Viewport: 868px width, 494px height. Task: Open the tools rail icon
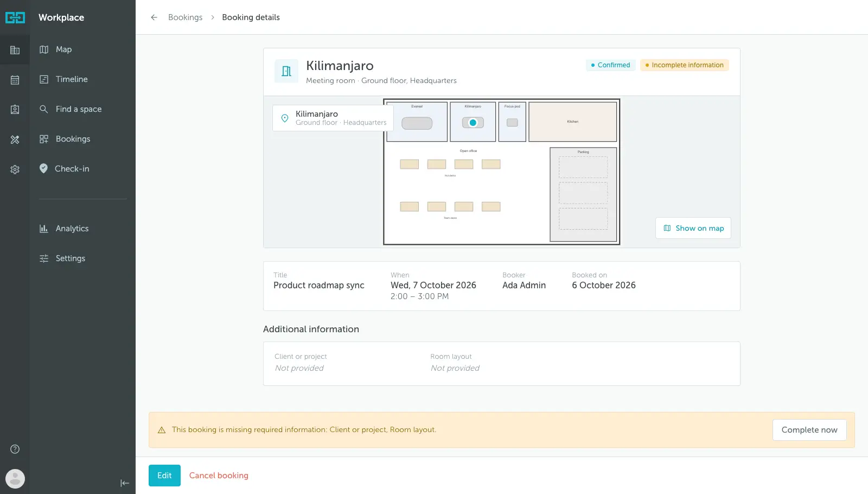tap(15, 140)
